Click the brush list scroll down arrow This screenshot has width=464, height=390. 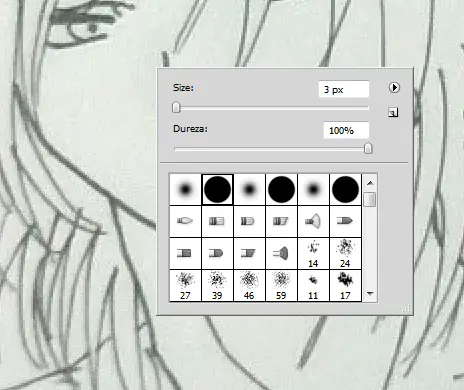coord(370,294)
